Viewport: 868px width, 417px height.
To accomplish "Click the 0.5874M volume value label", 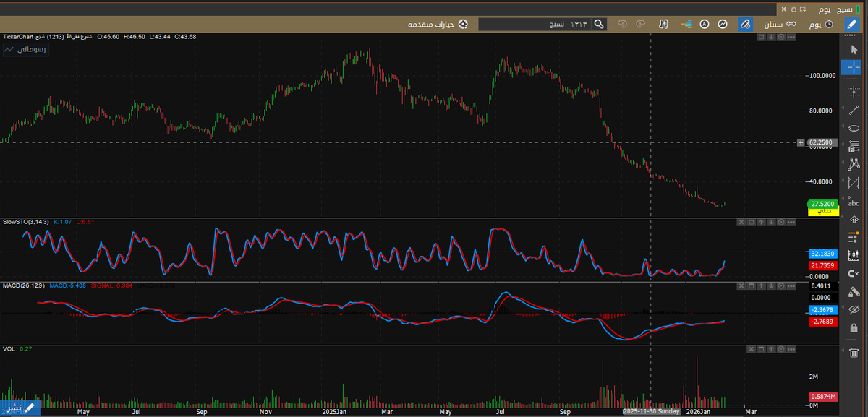I will coord(823,397).
